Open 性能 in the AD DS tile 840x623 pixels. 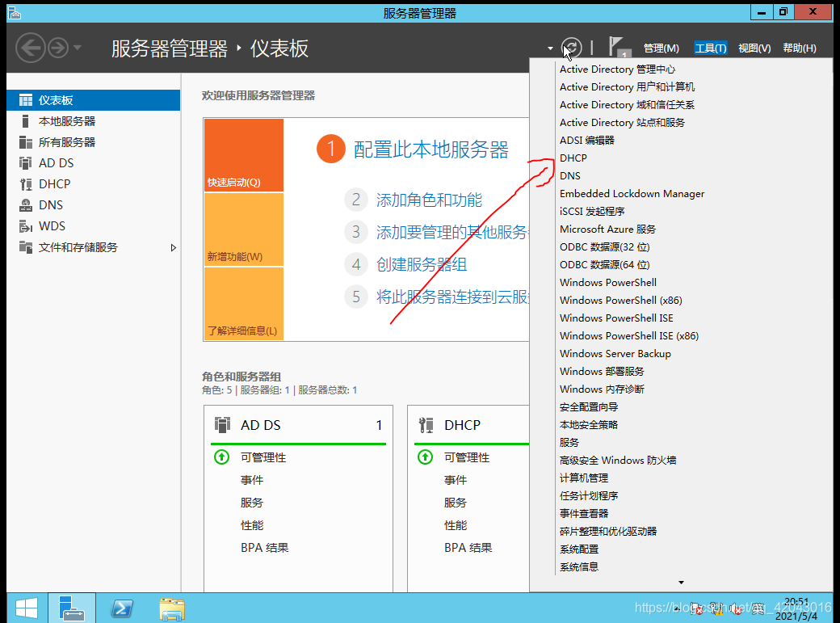pyautogui.click(x=252, y=525)
